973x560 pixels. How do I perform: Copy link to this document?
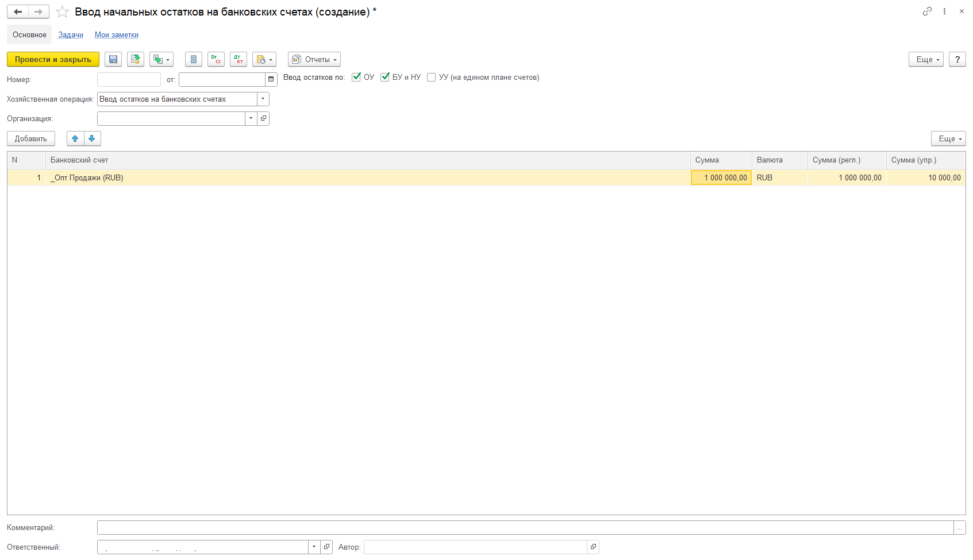click(927, 11)
